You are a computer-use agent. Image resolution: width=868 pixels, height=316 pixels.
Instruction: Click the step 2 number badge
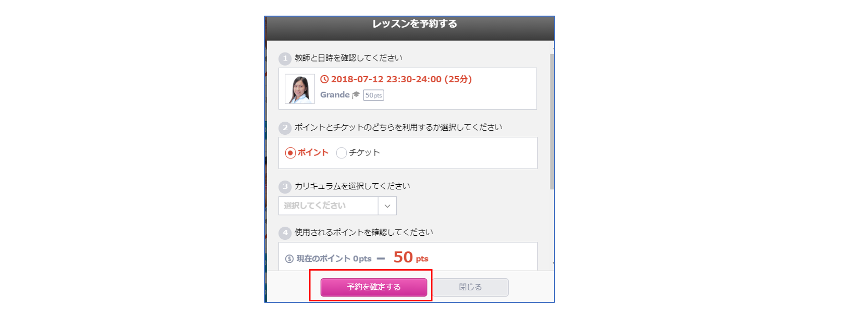click(285, 128)
